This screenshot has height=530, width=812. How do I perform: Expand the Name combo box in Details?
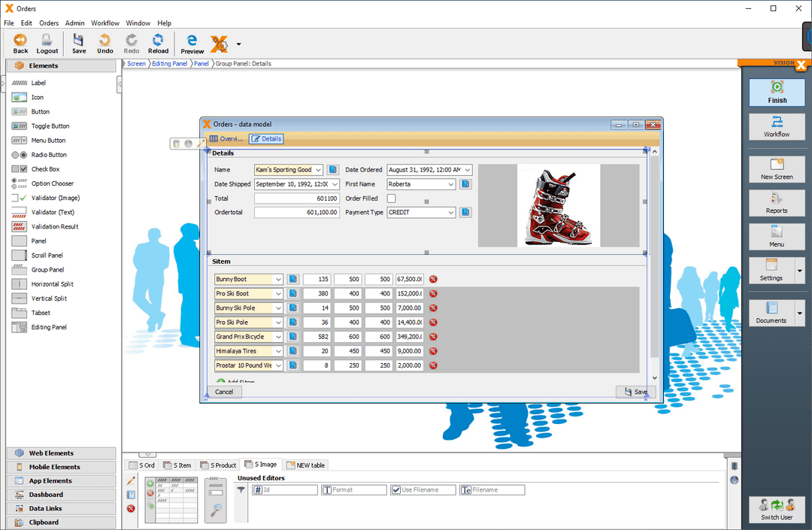pos(319,169)
